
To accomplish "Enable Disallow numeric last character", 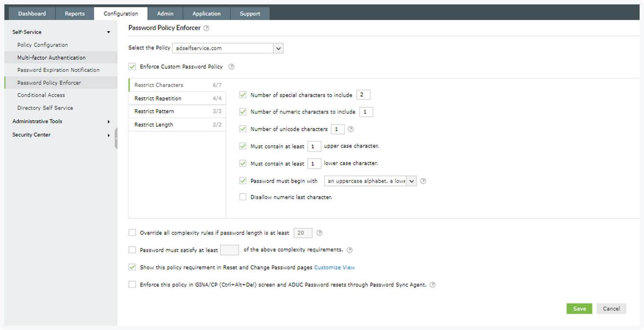I will point(243,197).
